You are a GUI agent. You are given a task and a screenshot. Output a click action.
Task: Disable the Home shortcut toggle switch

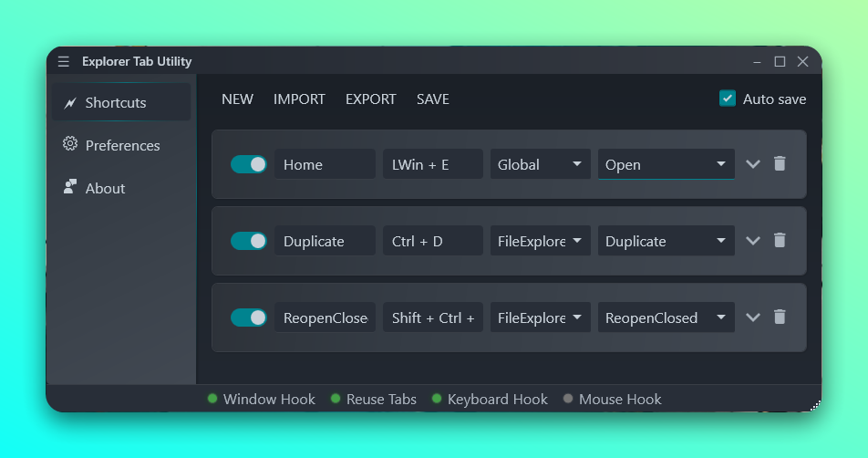coord(248,164)
